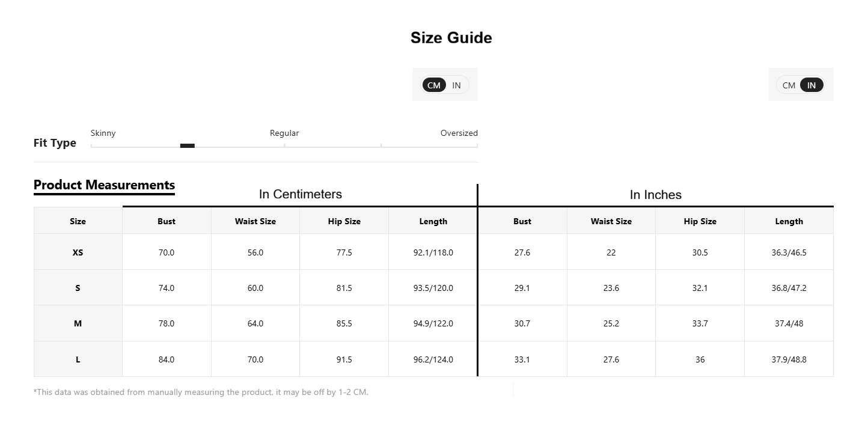
Task: Select the M size row label
Action: tap(78, 323)
